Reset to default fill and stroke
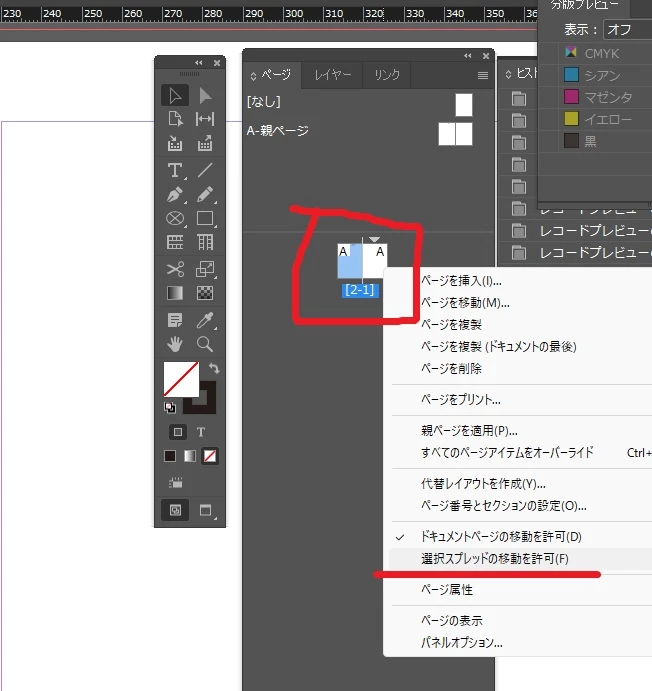 tap(170, 408)
